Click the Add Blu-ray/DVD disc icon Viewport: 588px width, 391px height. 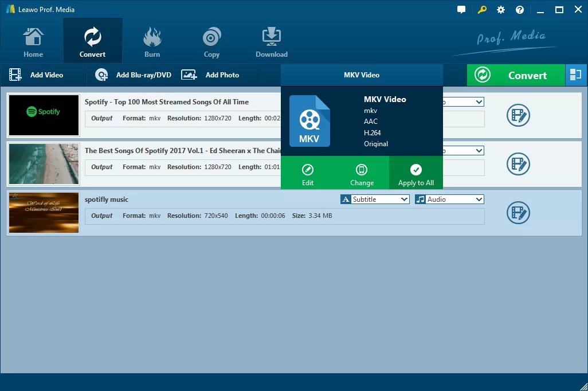coord(101,75)
